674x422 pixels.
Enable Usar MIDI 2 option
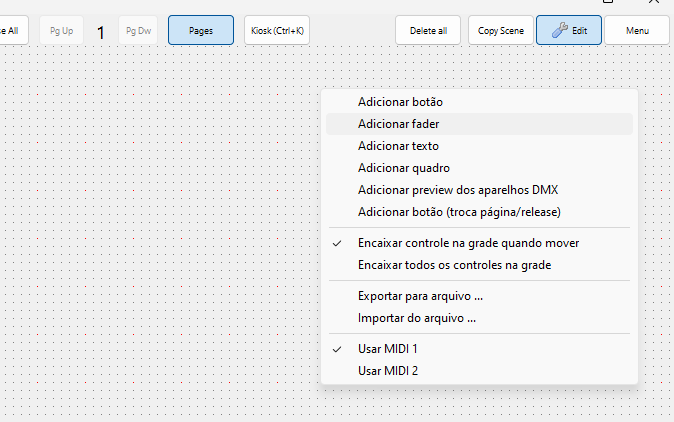479,370
